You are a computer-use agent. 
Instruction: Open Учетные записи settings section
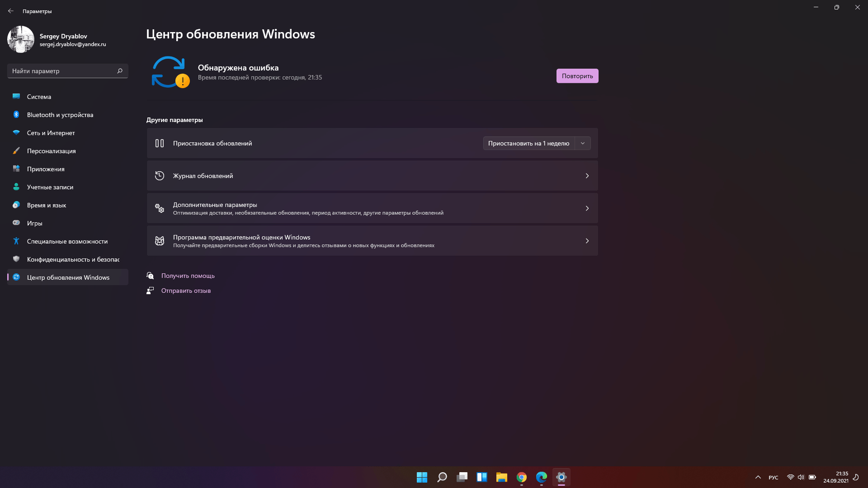[68, 187]
